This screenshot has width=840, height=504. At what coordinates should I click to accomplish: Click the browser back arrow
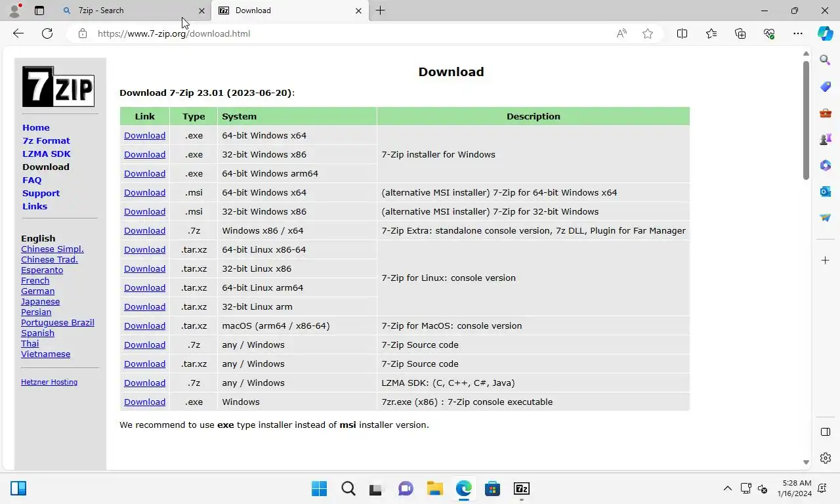(x=18, y=33)
